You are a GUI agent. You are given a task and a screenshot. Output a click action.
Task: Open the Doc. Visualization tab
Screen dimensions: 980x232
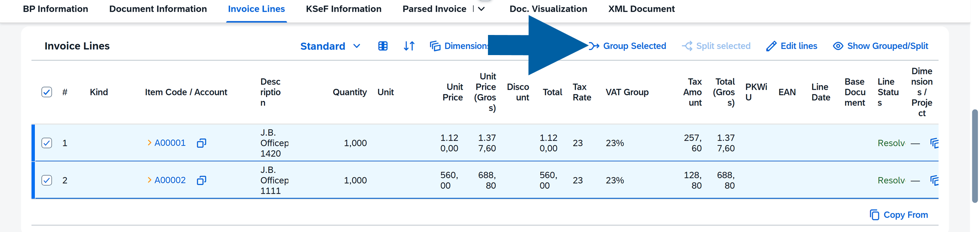pyautogui.click(x=548, y=9)
